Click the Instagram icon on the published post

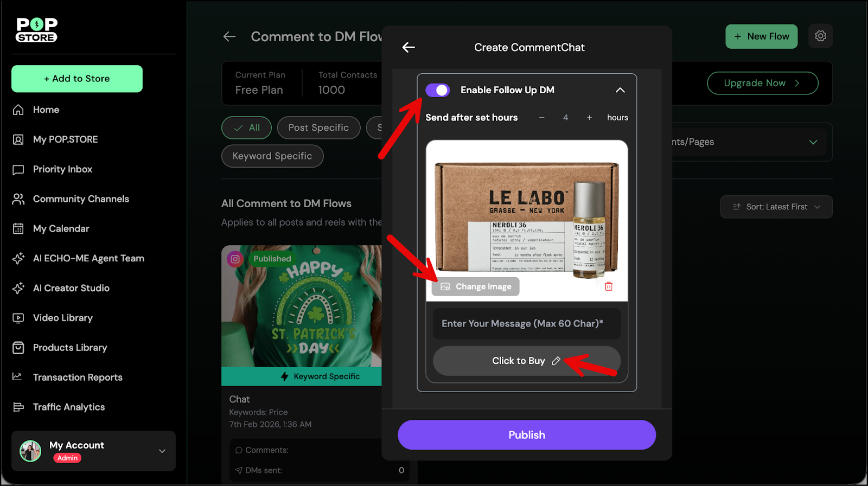[235, 259]
